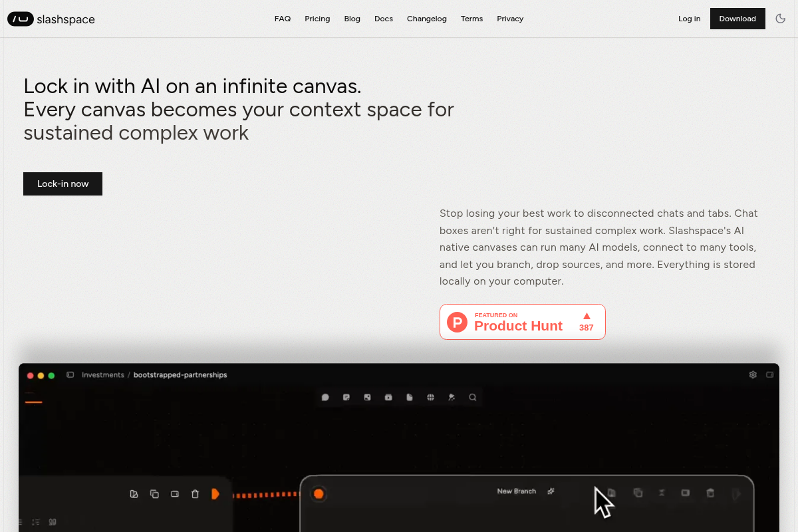Click the Download button
Image resolution: width=798 pixels, height=532 pixels.
point(737,19)
